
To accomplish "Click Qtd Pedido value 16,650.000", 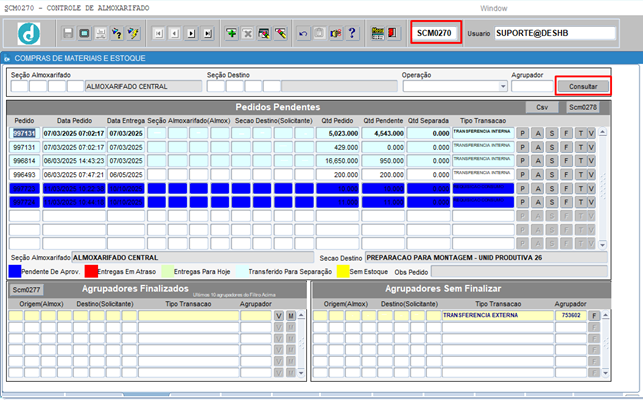I will tap(337, 161).
